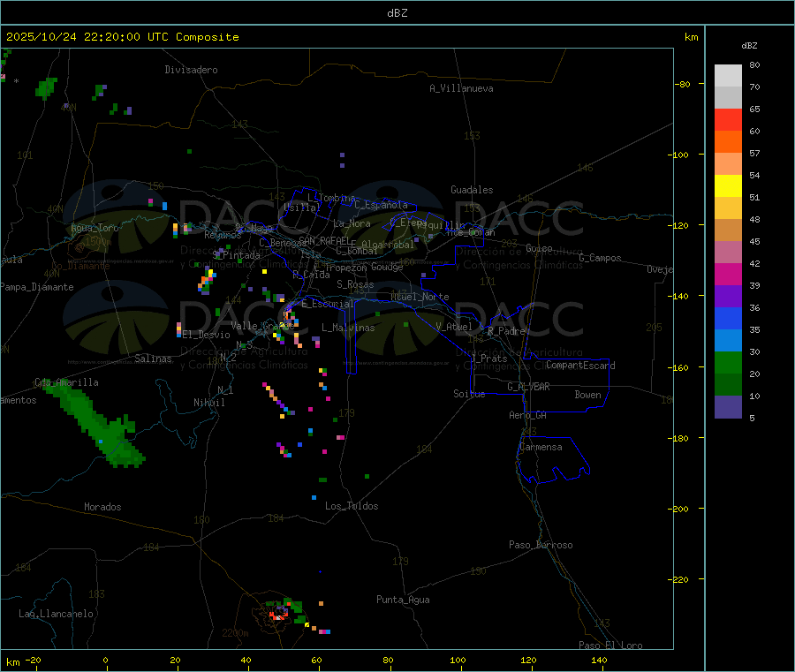Click the Divisadero place label
Viewport: 795px width, 672px height.
tap(191, 70)
